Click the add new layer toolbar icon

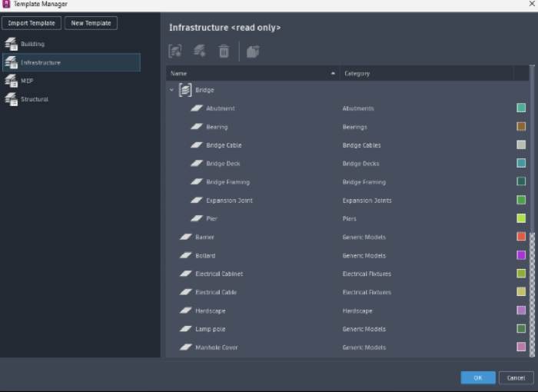[x=200, y=51]
